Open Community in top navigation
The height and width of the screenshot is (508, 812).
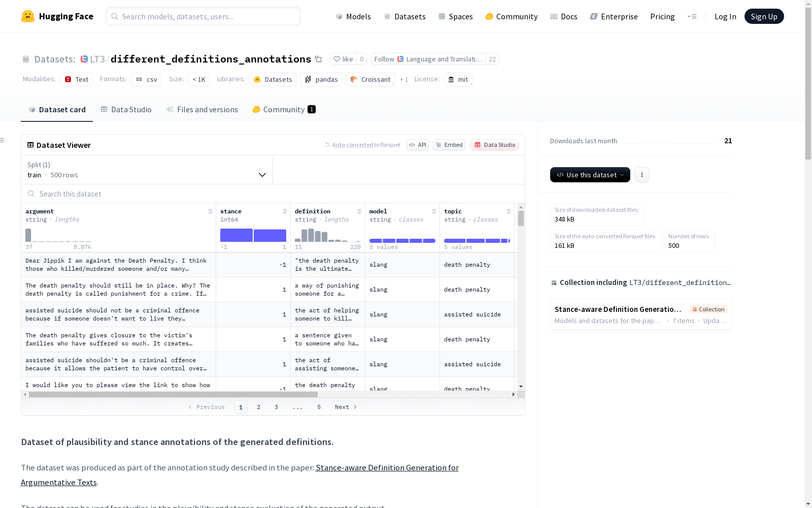[x=512, y=16]
